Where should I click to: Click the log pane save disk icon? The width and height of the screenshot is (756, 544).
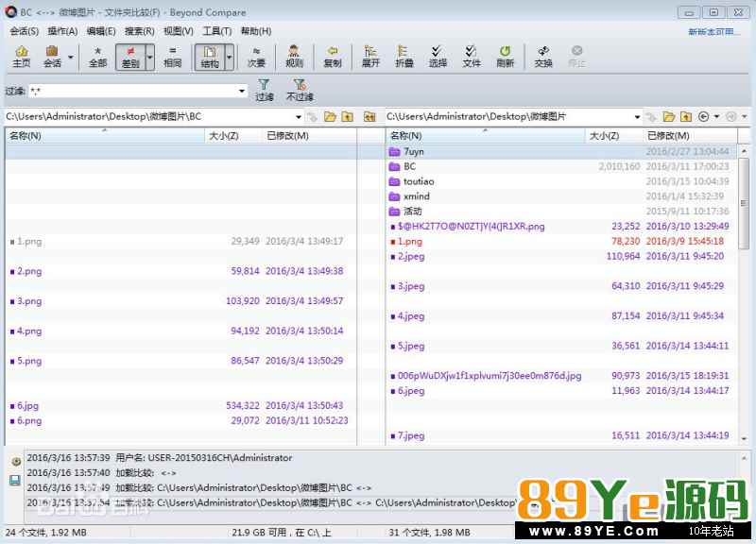15,481
